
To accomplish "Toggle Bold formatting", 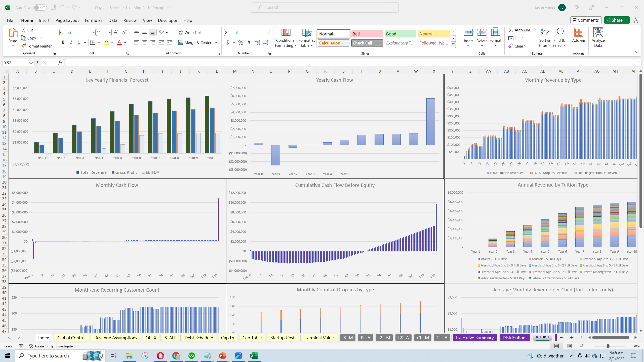I will 63,42.
